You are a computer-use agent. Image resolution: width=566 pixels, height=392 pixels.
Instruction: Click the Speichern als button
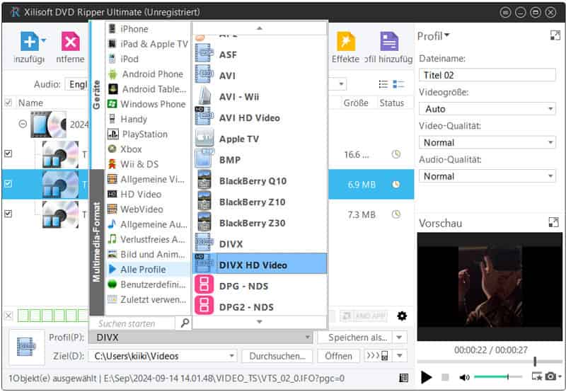[x=355, y=337]
